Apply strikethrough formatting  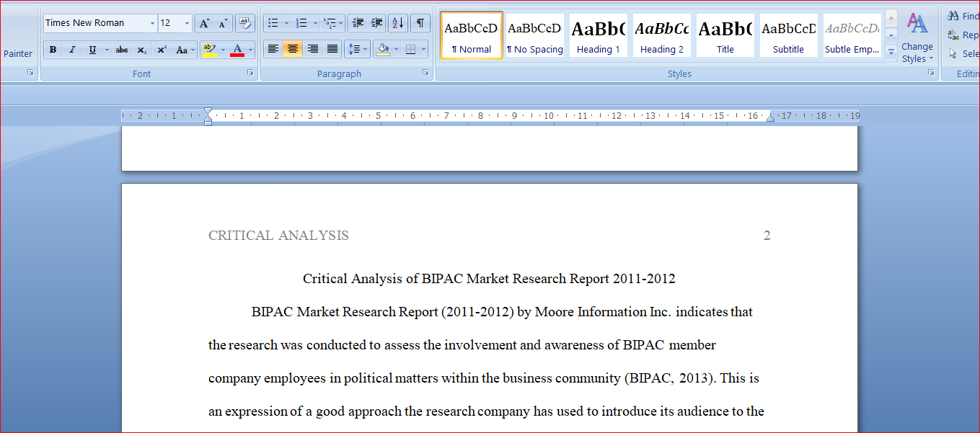tap(122, 50)
